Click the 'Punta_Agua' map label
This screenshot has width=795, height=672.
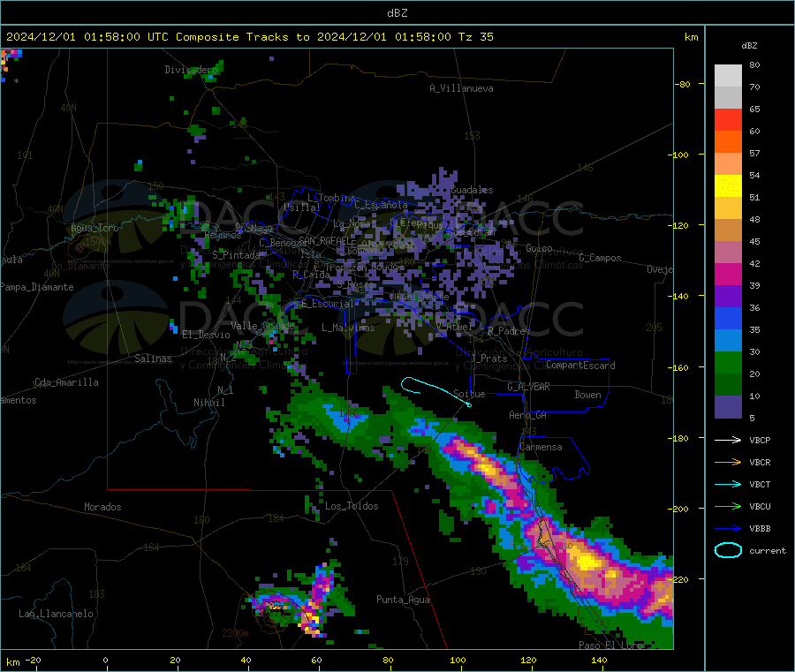[403, 600]
